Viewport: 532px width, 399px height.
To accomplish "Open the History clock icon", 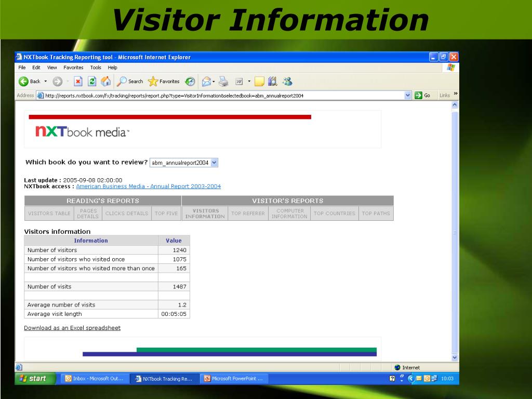I will (x=190, y=82).
